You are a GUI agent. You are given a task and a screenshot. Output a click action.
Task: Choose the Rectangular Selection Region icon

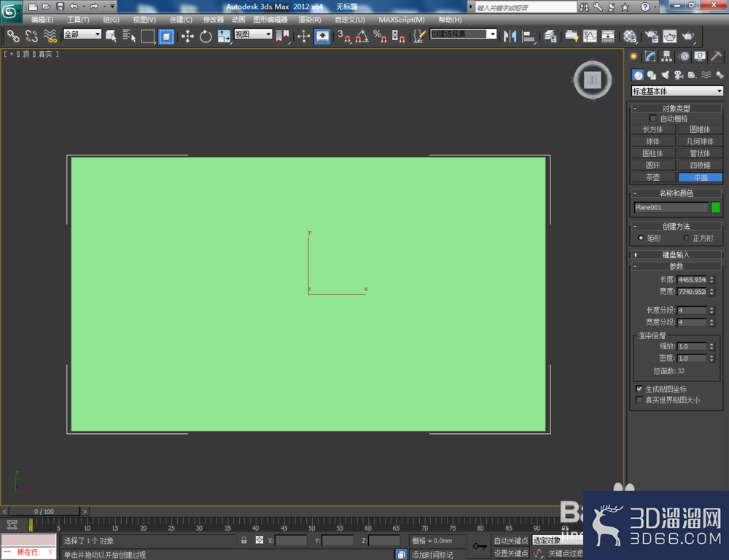click(x=148, y=36)
